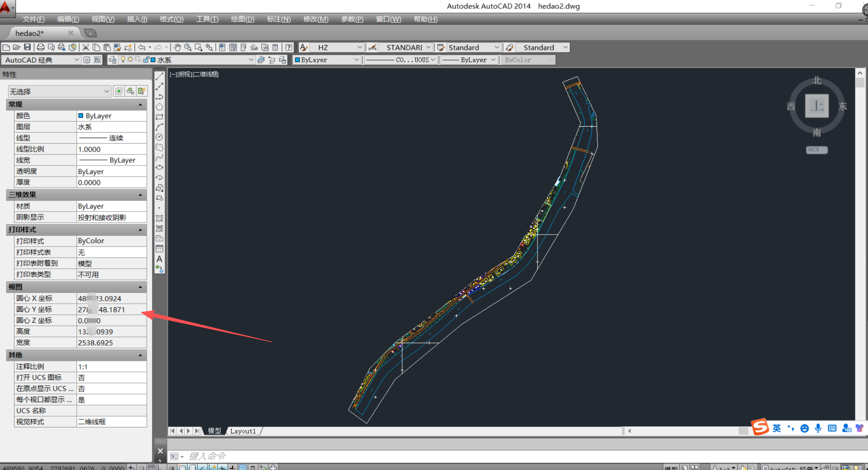Image resolution: width=868 pixels, height=470 pixels.
Task: Toggle layer freeze sun icon for 水系
Action: tap(130, 60)
